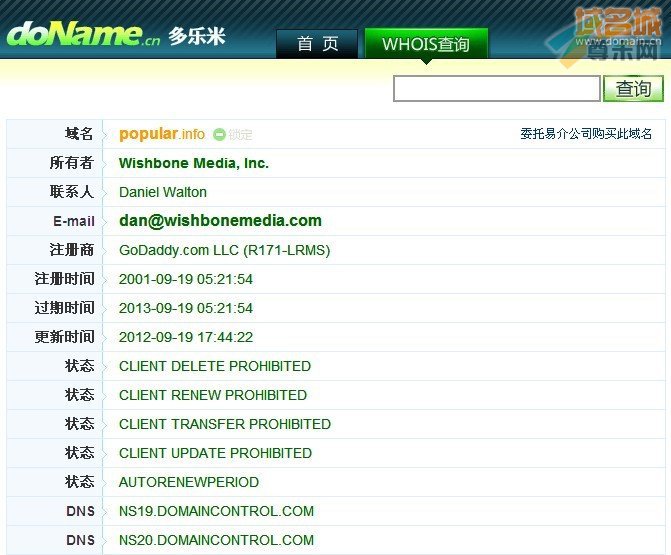Click the 注册商 row label
This screenshot has width=671, height=555.
71,250
